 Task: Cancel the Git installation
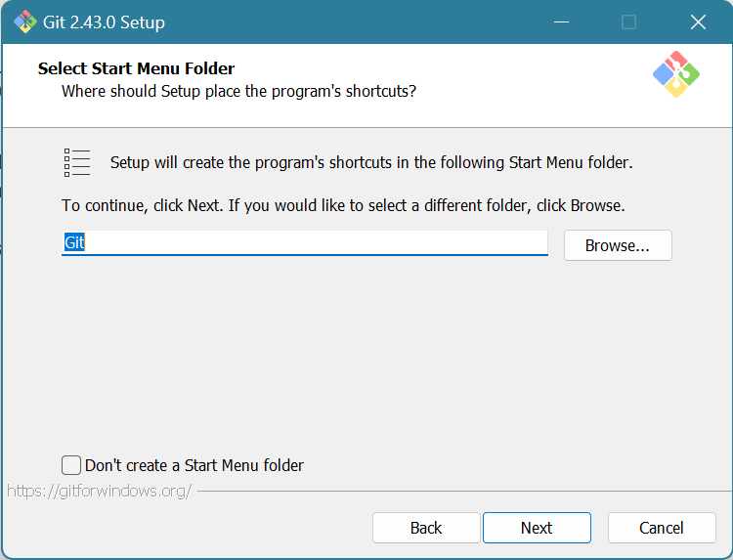[661, 528]
